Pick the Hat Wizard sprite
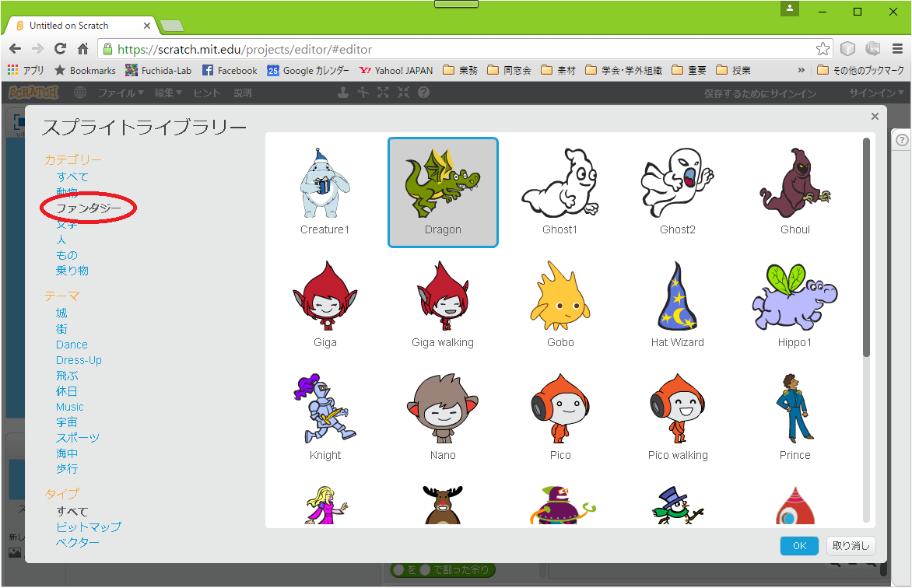The width and height of the screenshot is (912, 588). click(677, 297)
